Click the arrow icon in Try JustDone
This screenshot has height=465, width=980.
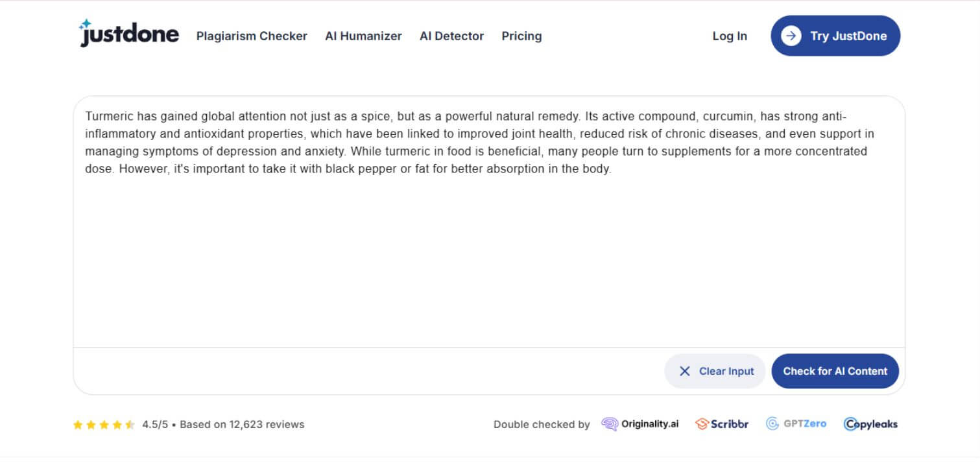pos(791,36)
